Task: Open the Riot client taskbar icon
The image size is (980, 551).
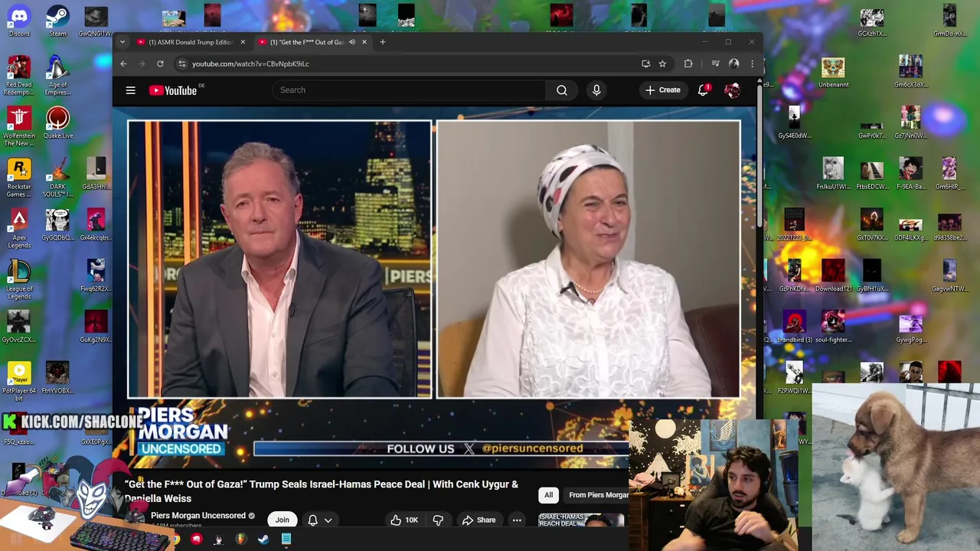Action: coord(197,540)
